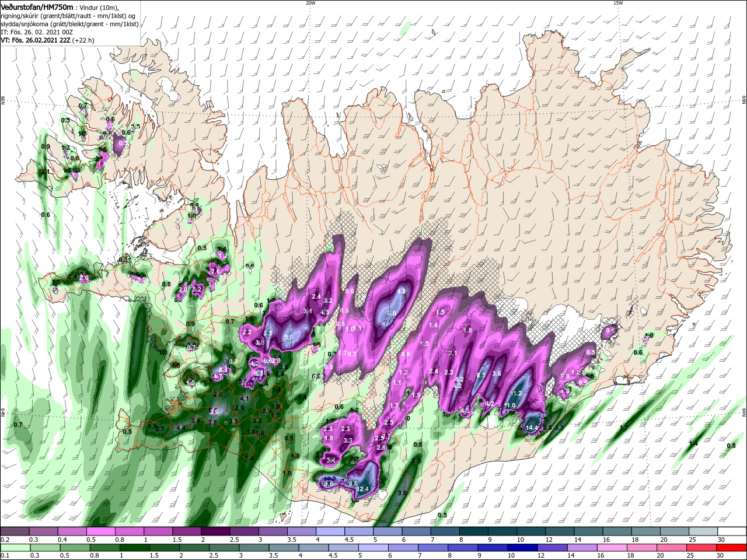Select the '5.9' snowfall value on the map
The width and height of the screenshot is (747, 560).
[288, 337]
